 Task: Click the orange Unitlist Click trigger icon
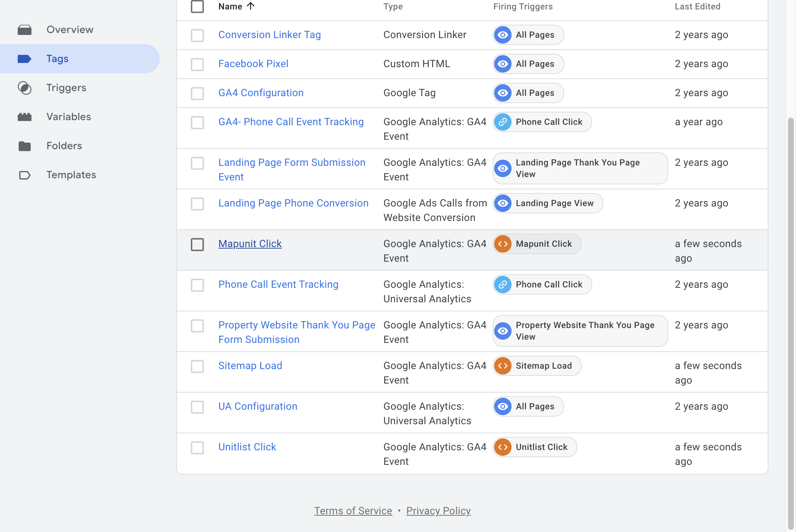[503, 447]
